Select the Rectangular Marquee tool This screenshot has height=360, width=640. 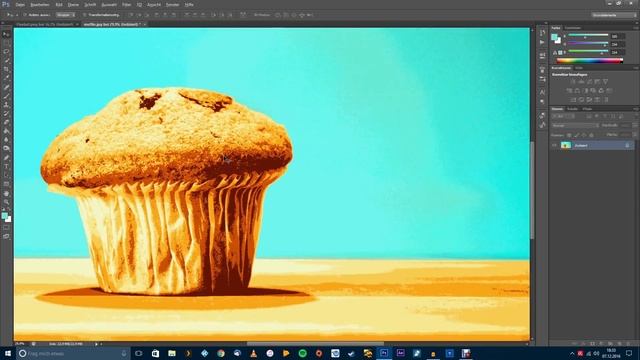pyautogui.click(x=7, y=43)
